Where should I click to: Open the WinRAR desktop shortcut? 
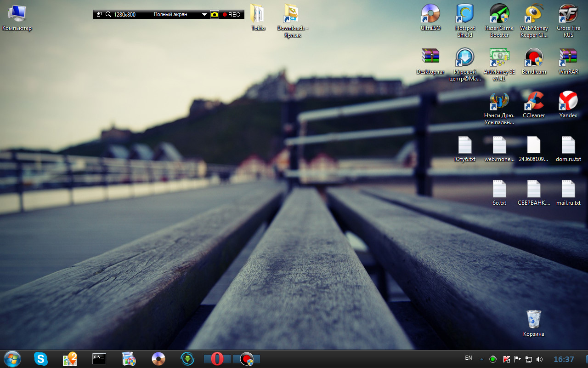568,61
